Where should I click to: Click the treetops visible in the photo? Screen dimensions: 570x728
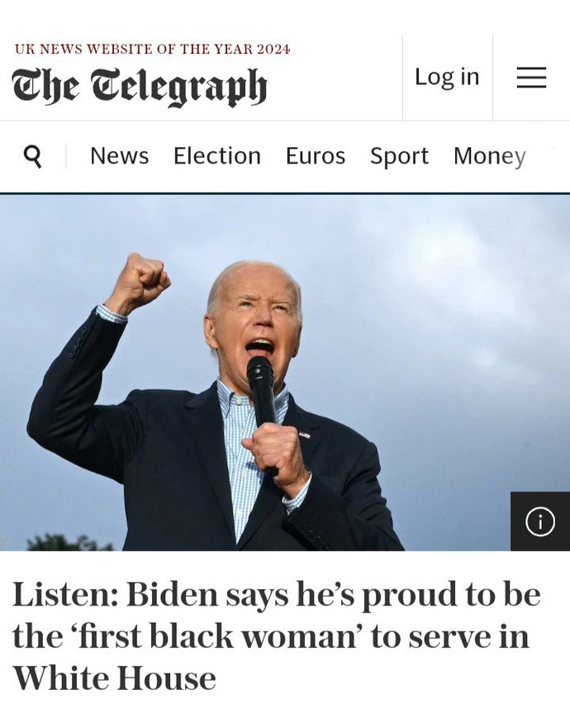point(69,543)
